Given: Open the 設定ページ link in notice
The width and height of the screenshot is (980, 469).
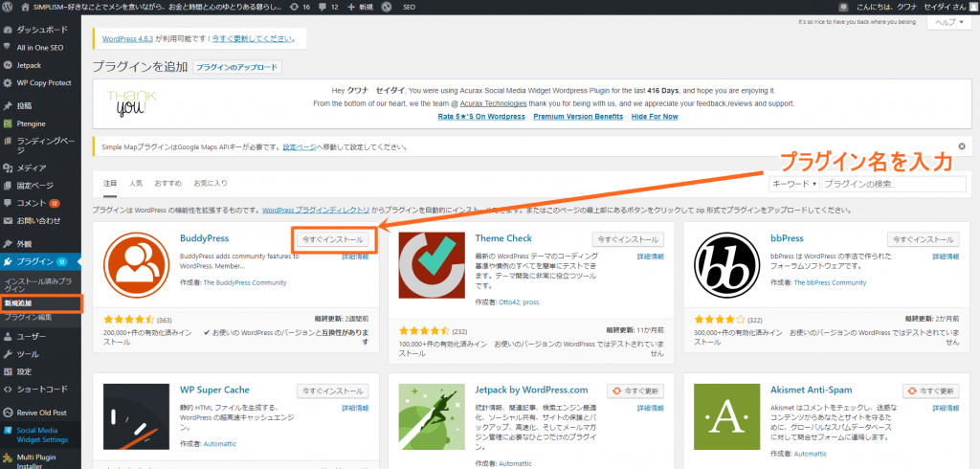Looking at the screenshot, I should pos(300,147).
